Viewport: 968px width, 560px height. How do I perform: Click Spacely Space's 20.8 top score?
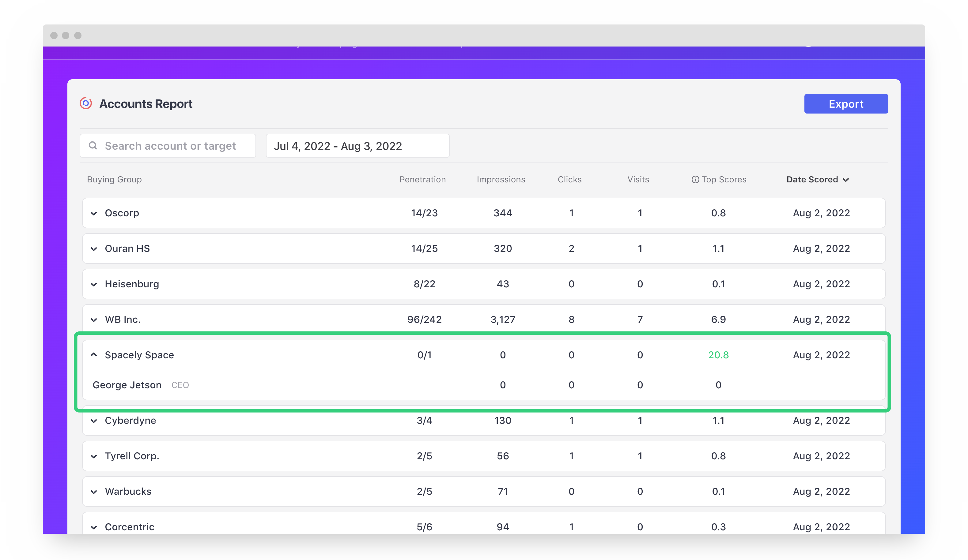718,355
